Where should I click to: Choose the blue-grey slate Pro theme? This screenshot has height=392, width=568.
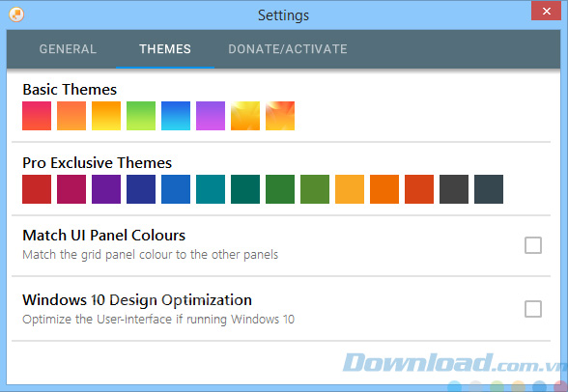[x=489, y=189]
